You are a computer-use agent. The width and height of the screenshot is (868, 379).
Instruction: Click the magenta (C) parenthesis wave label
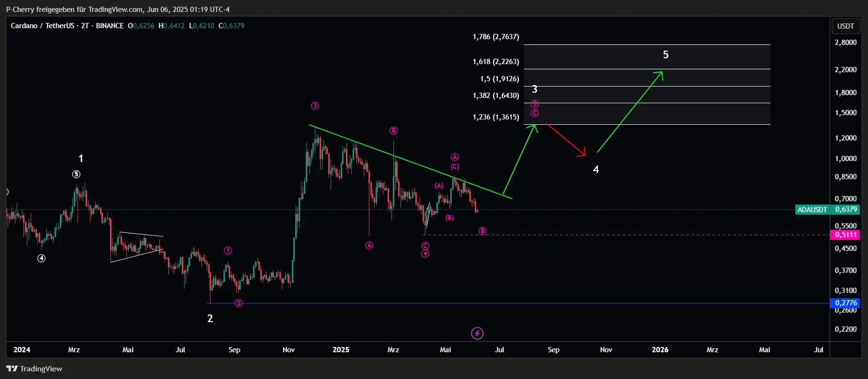pos(455,166)
